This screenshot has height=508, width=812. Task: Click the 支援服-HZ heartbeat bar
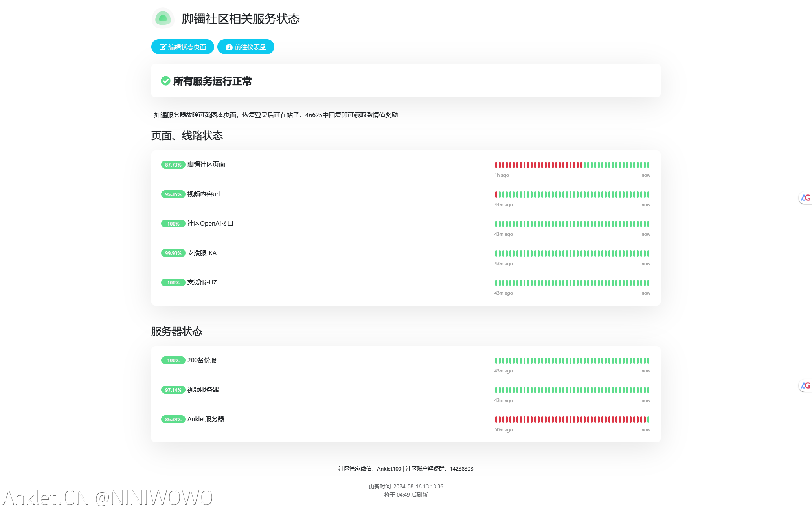tap(572, 283)
